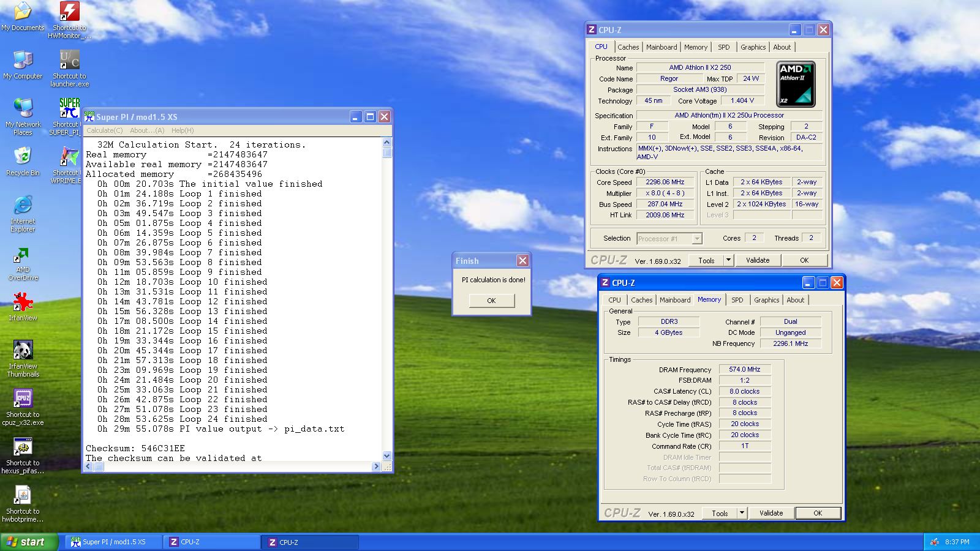
Task: Click the AMD Athlon II processor logo
Action: (x=796, y=84)
